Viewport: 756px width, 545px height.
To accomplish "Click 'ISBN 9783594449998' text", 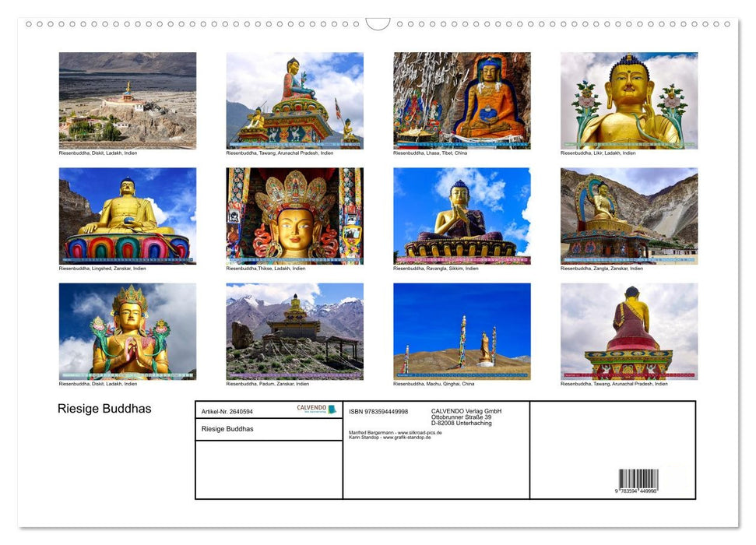I will pyautogui.click(x=378, y=411).
